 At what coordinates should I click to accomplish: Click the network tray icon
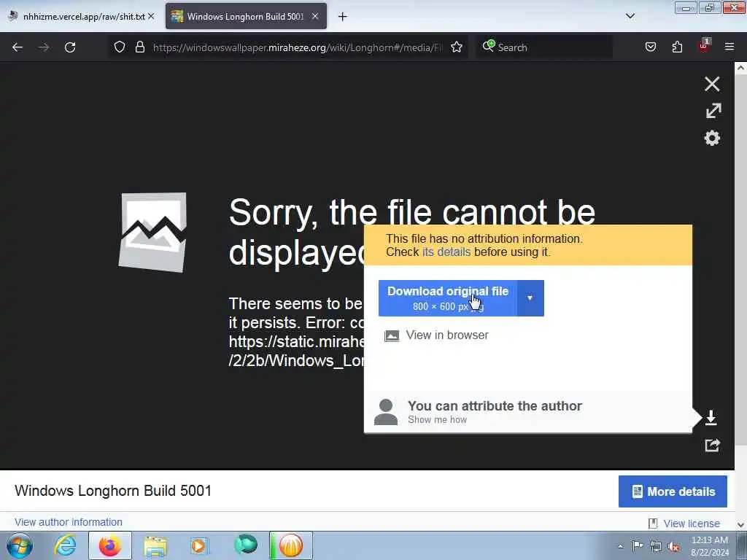pyautogui.click(x=656, y=546)
